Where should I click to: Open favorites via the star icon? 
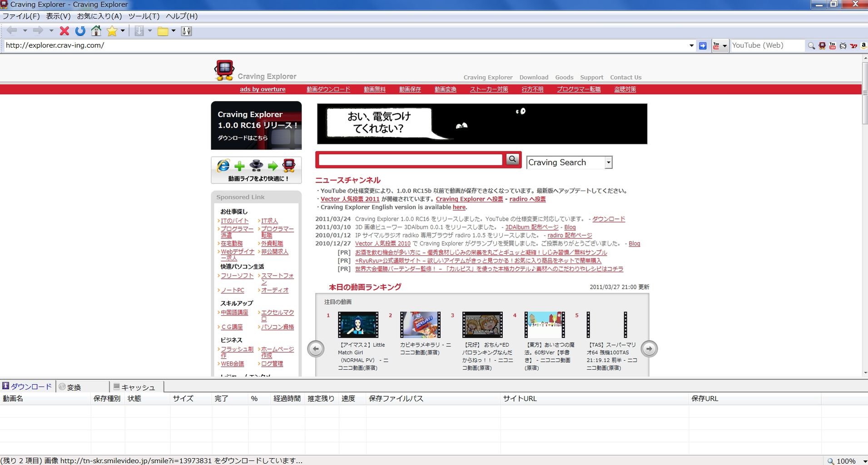point(112,31)
